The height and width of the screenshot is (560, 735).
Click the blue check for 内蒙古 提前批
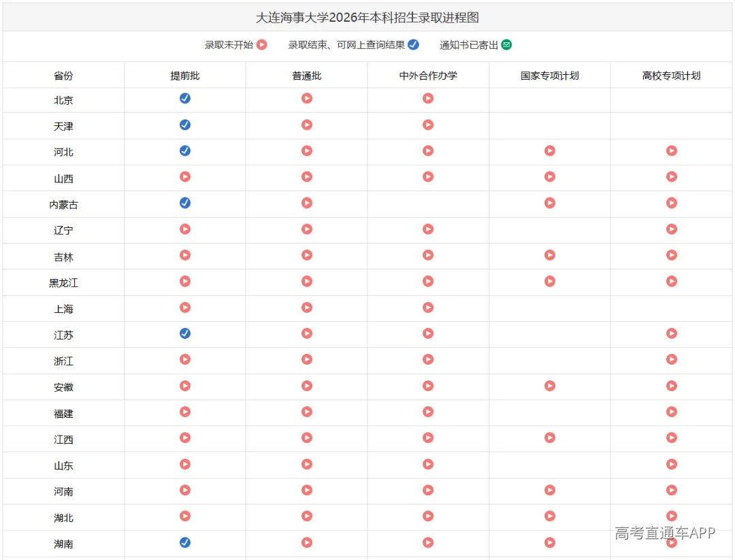click(185, 203)
